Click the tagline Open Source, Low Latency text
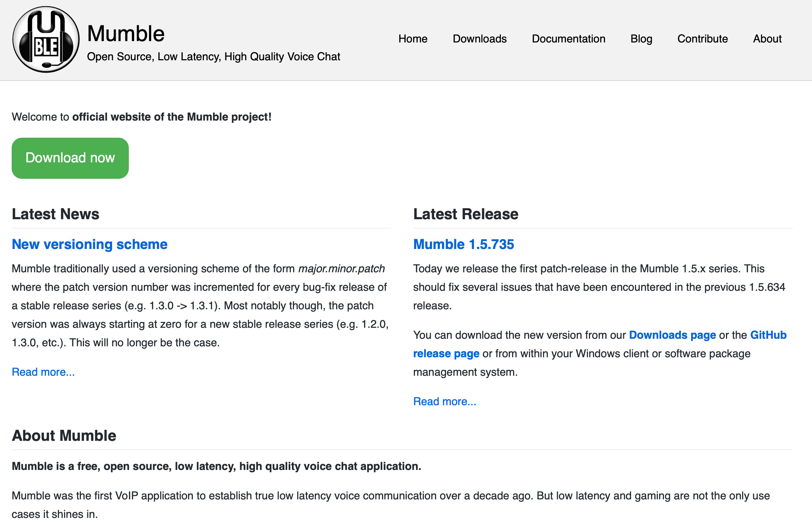The height and width of the screenshot is (522, 812). (213, 57)
